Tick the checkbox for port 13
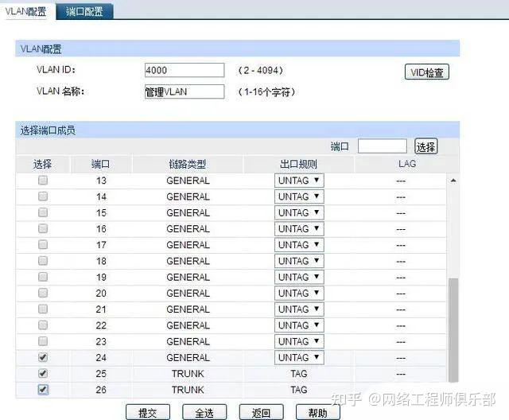Screen dimensions: 509x420 [43, 181]
